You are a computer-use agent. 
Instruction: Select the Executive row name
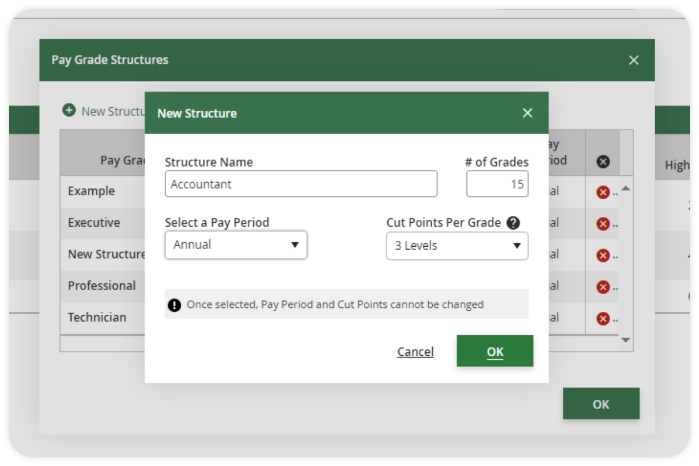(94, 223)
